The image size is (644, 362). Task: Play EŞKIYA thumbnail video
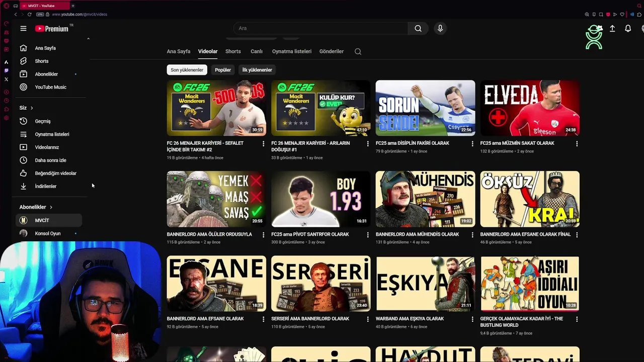(425, 284)
